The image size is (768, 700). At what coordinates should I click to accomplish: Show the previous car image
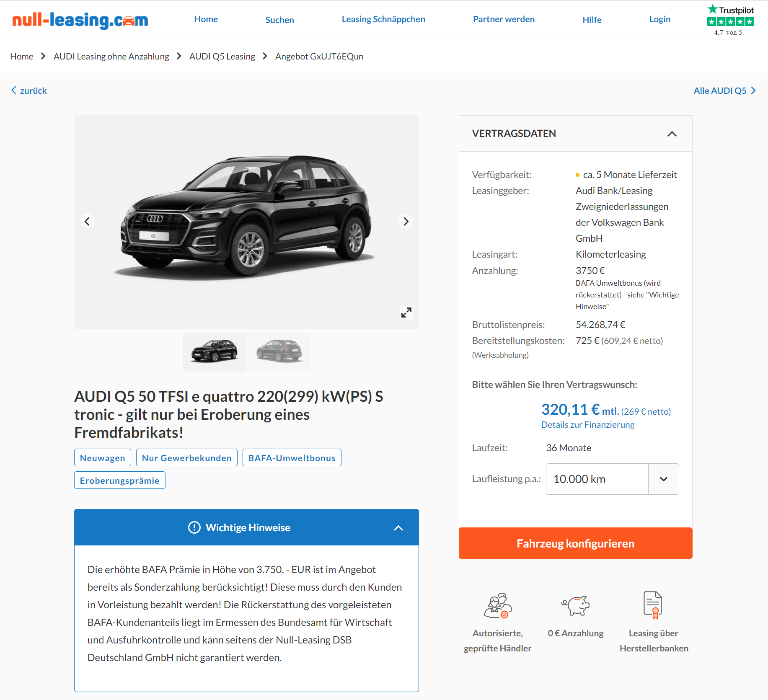(87, 221)
